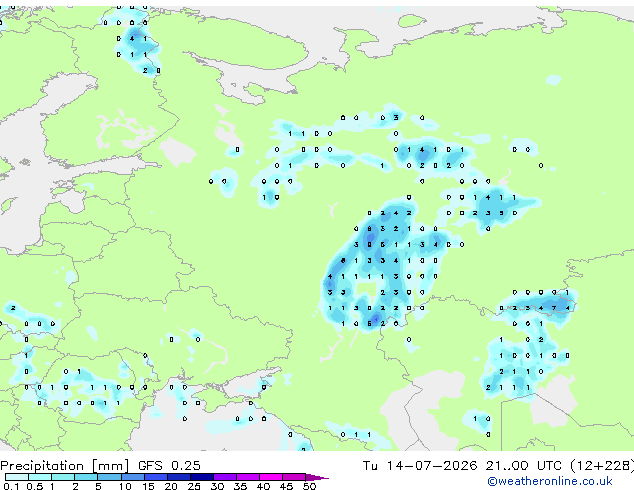Screen dimensions: 634x490
Task: Pick the 15–20 mm legend color swatch
Action: coord(155,477)
